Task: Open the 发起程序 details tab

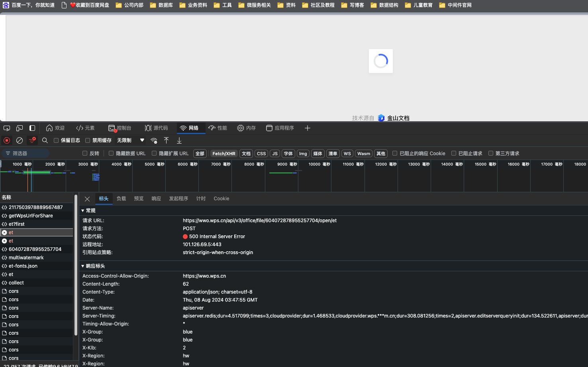Action: [178, 199]
